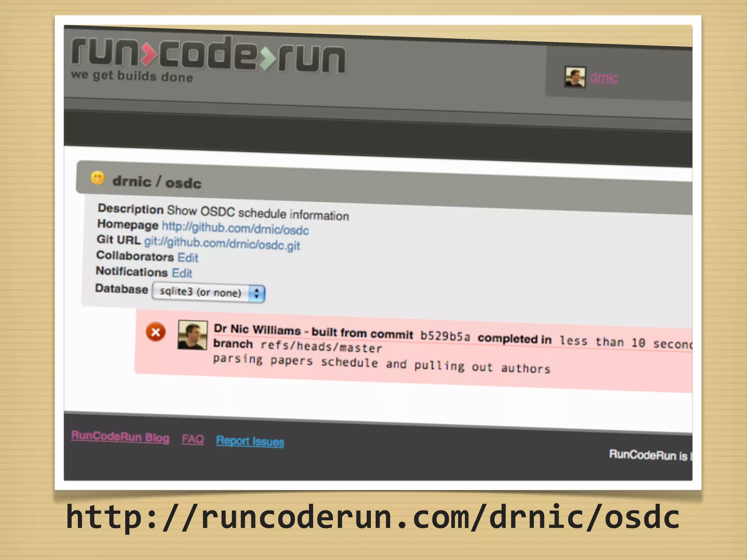Click the git://github.com/drnic/osdc.git URL

tap(222, 243)
